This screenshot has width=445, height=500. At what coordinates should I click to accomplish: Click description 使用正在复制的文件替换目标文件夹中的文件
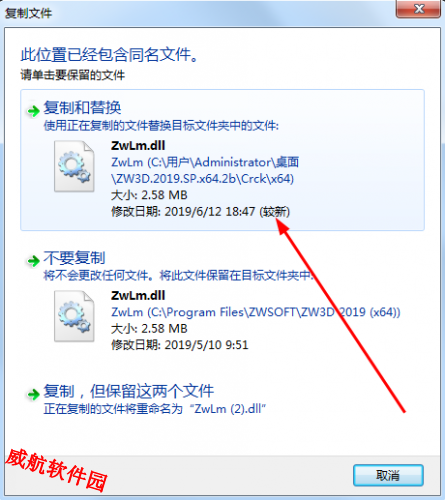(x=161, y=126)
